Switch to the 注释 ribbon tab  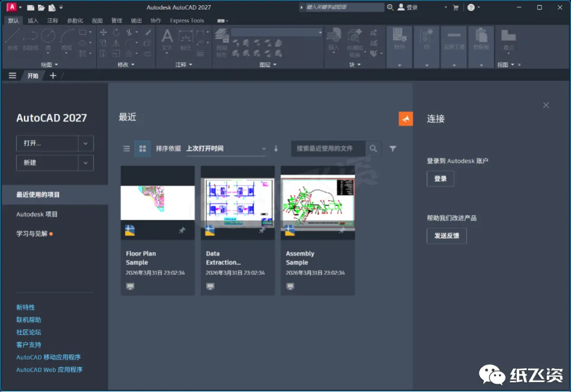click(x=52, y=21)
